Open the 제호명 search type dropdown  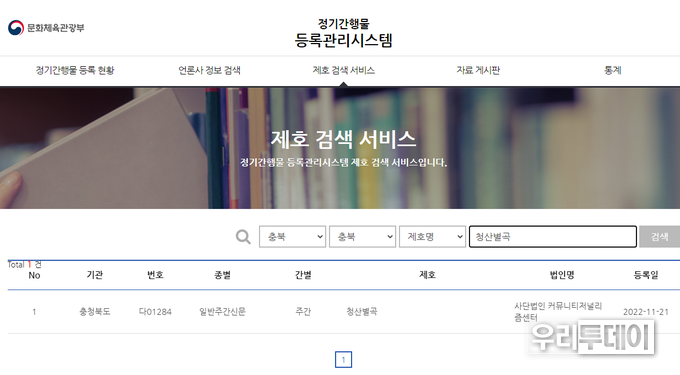pos(432,237)
